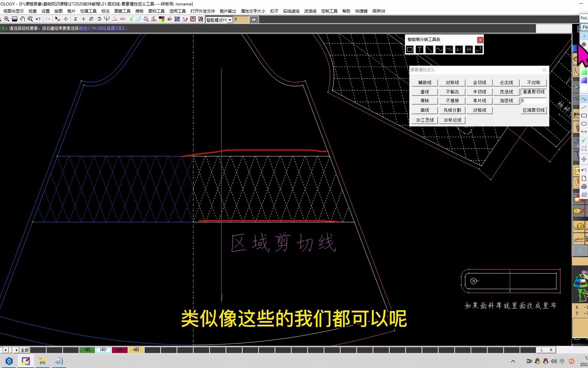Select diagonal line tool in smart pen toolbar

[x=429, y=49]
